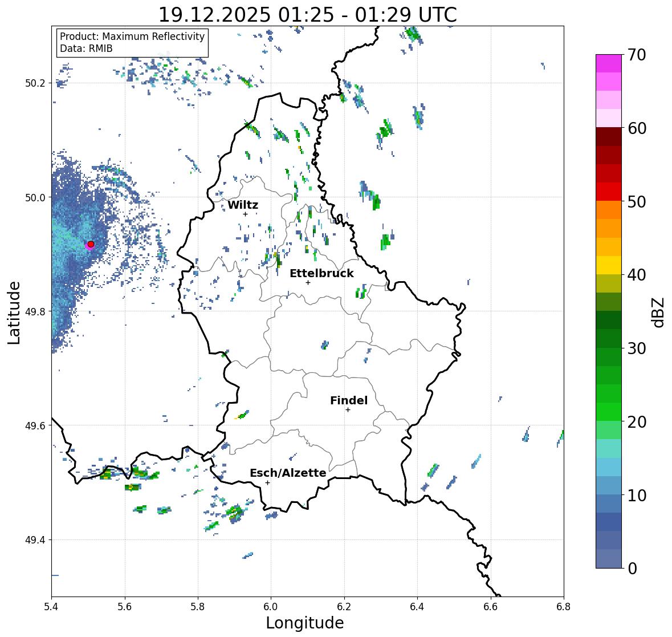672x637 pixels.
Task: Select the Findel label
Action: point(348,400)
